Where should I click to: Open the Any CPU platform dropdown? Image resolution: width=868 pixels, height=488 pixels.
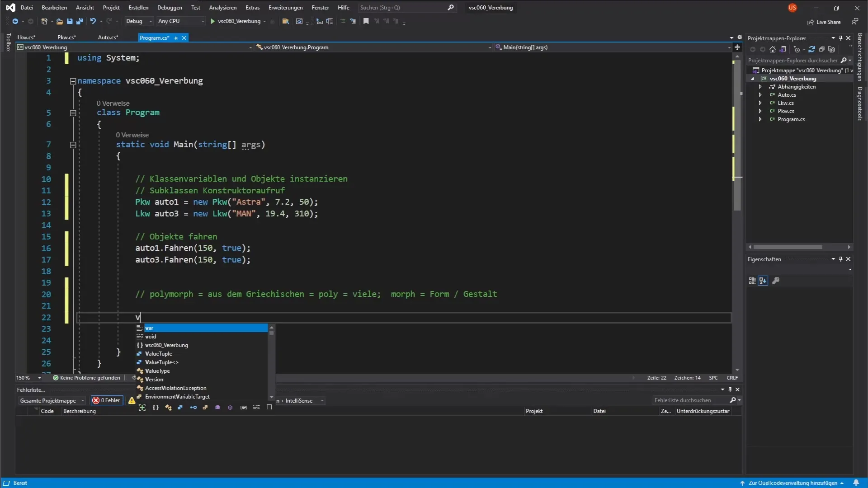tap(181, 21)
